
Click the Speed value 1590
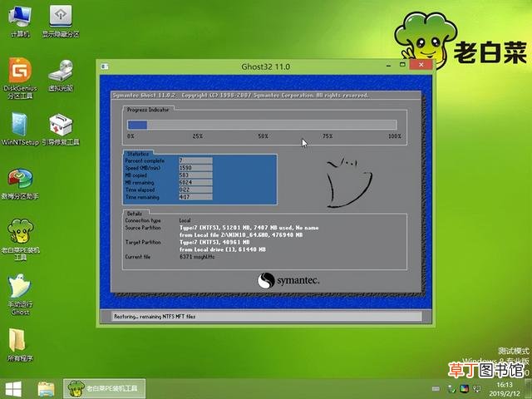pyautogui.click(x=195, y=168)
